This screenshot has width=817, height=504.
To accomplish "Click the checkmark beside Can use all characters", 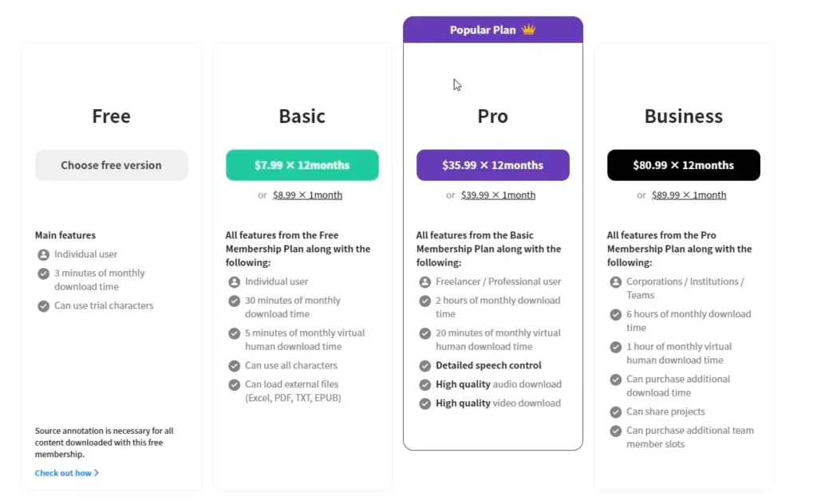I will click(x=235, y=366).
